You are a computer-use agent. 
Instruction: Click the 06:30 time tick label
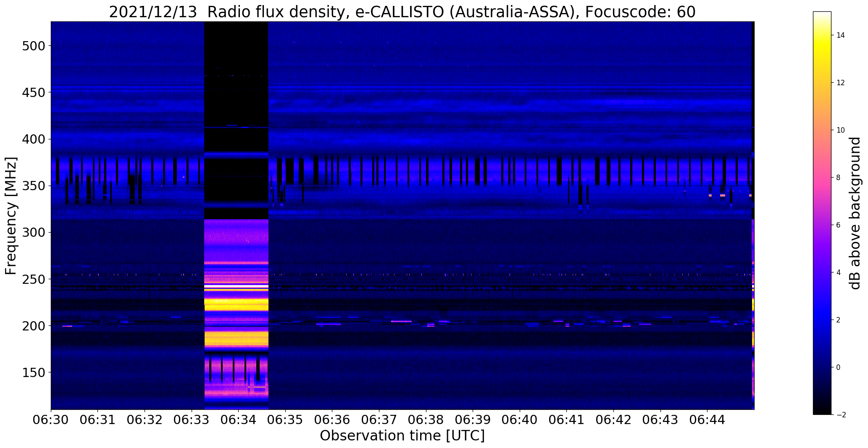coord(51,420)
